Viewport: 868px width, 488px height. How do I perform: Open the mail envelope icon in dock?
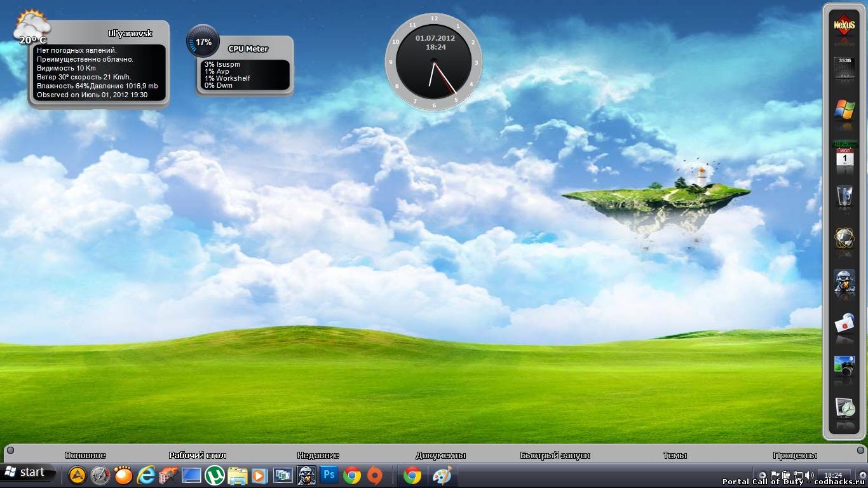pyautogui.click(x=844, y=323)
